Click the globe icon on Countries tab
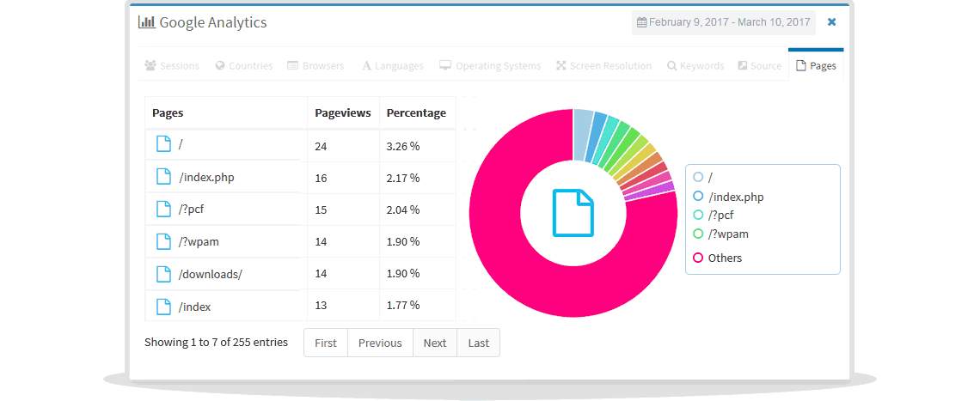The height and width of the screenshot is (401, 980). click(220, 65)
